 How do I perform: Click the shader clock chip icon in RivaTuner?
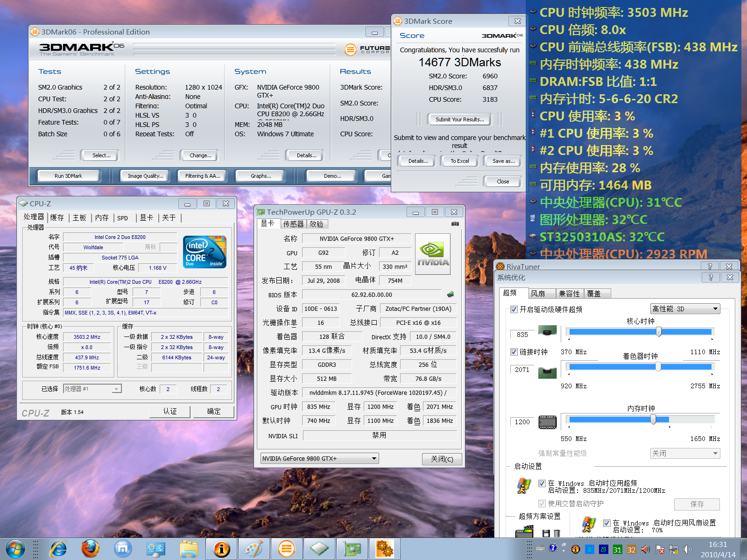click(547, 372)
